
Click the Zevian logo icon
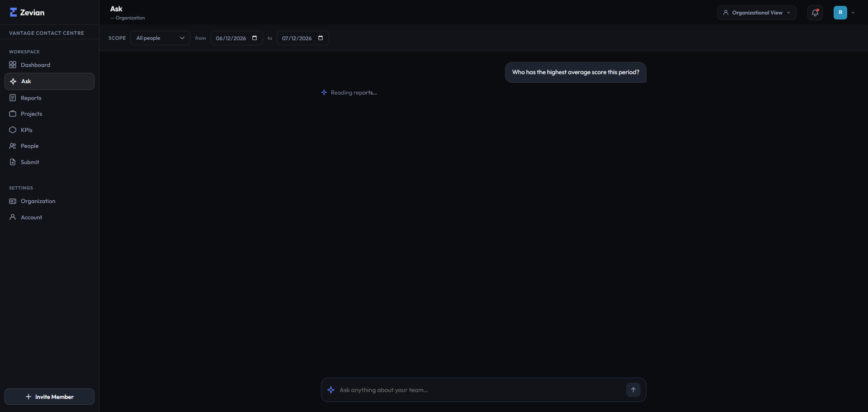tap(13, 12)
